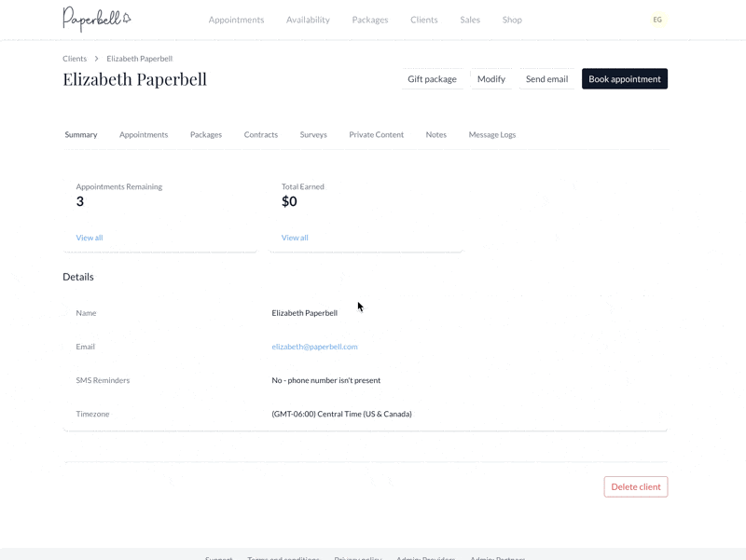Click the elizabeth@paperbell.com email link
The width and height of the screenshot is (746, 560).
[x=314, y=347]
